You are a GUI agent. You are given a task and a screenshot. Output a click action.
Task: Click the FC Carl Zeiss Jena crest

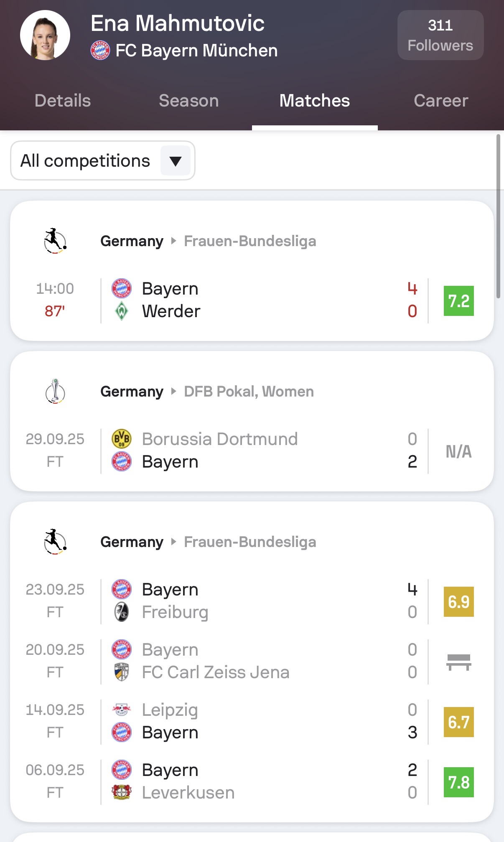pos(122,672)
